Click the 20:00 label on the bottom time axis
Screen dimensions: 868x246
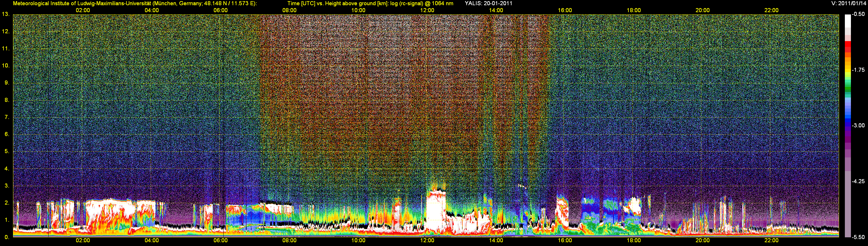(703, 241)
